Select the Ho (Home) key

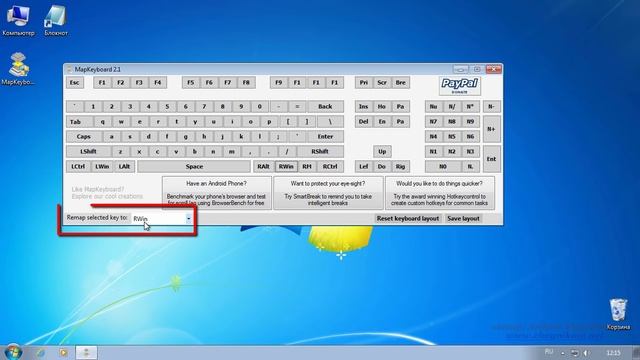(382, 107)
